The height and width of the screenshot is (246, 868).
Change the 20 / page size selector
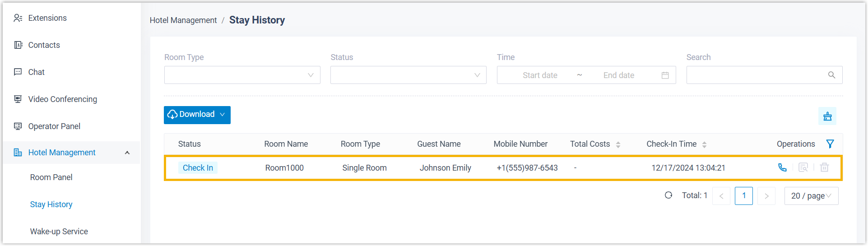pos(811,196)
